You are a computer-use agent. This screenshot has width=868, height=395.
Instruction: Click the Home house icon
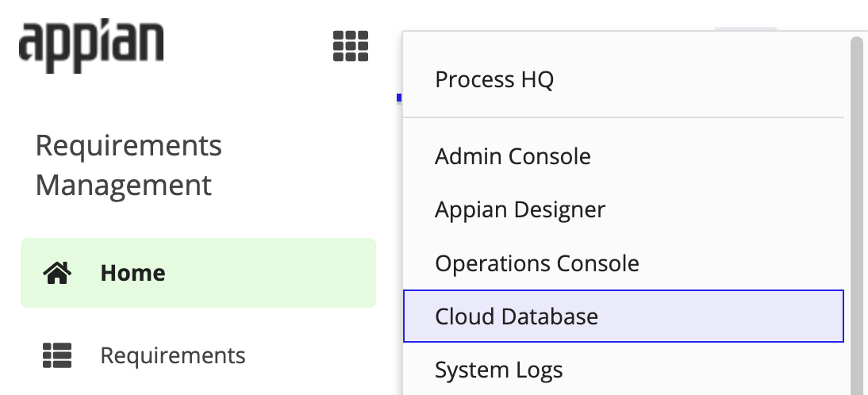click(58, 273)
